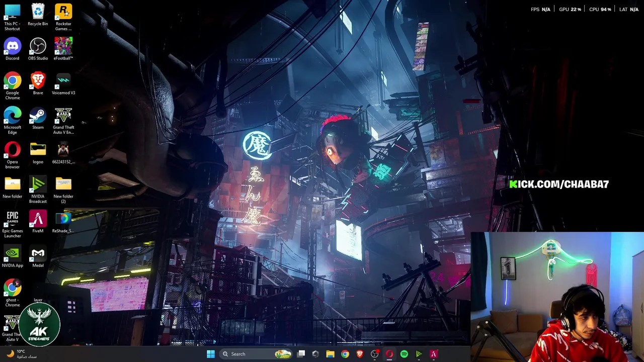Select the Voicemod V3 desktop icon

point(63,84)
